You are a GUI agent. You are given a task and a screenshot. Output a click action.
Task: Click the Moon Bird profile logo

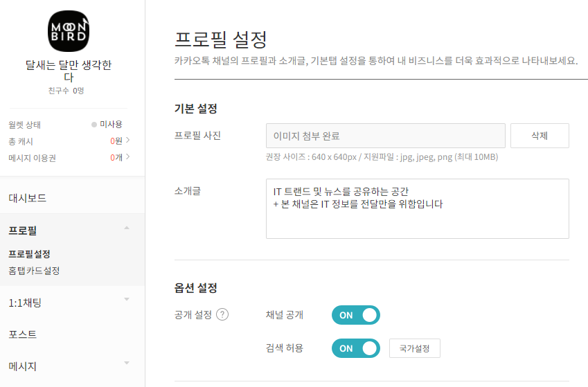[69, 31]
